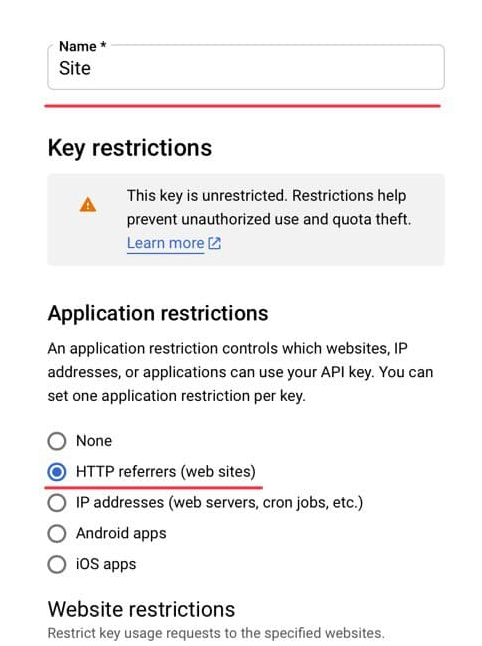
Task: Click the None option label
Action: [x=94, y=441]
